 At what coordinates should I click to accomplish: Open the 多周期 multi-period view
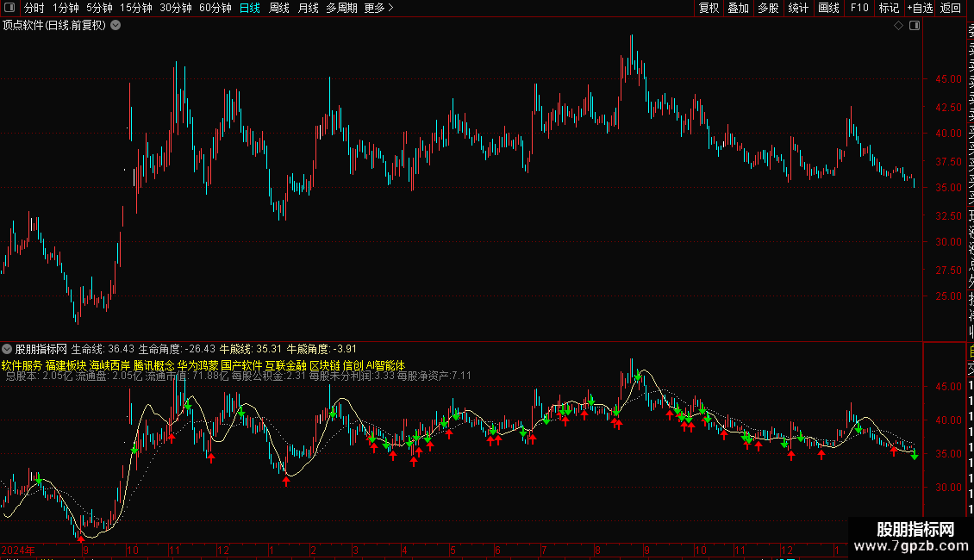point(341,8)
